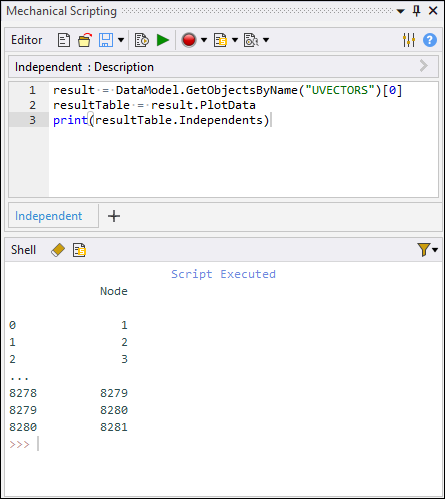Expand the Description chevron arrow

tap(424, 66)
